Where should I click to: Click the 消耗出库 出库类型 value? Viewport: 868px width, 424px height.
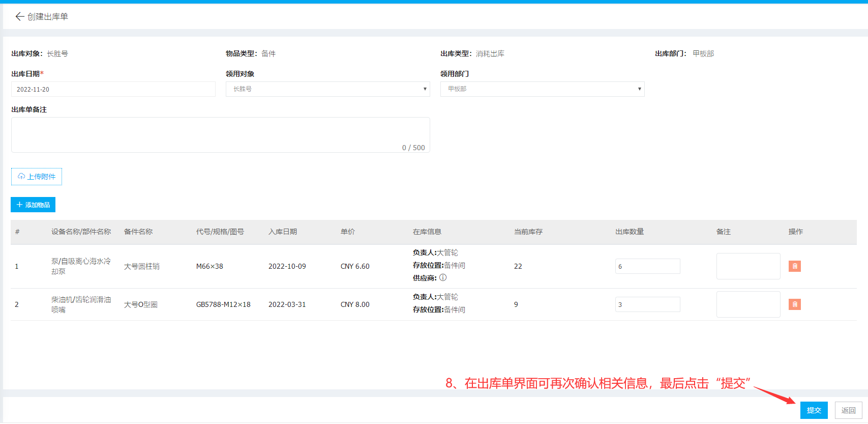pyautogui.click(x=490, y=53)
